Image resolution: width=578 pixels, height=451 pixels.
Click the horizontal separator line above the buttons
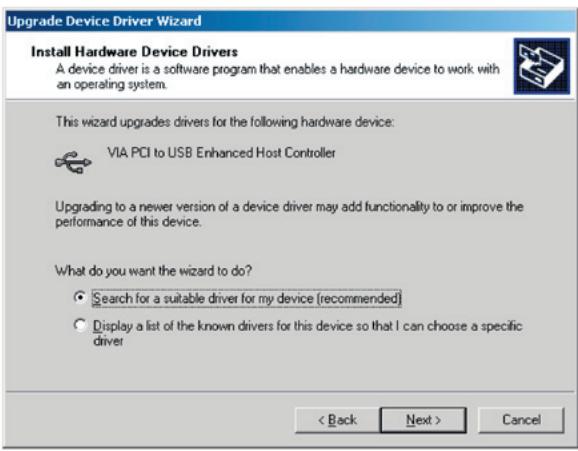(290, 391)
